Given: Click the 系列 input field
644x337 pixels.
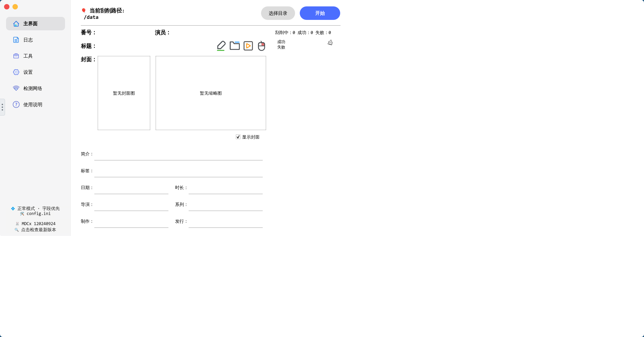Looking at the screenshot, I should coord(226,205).
